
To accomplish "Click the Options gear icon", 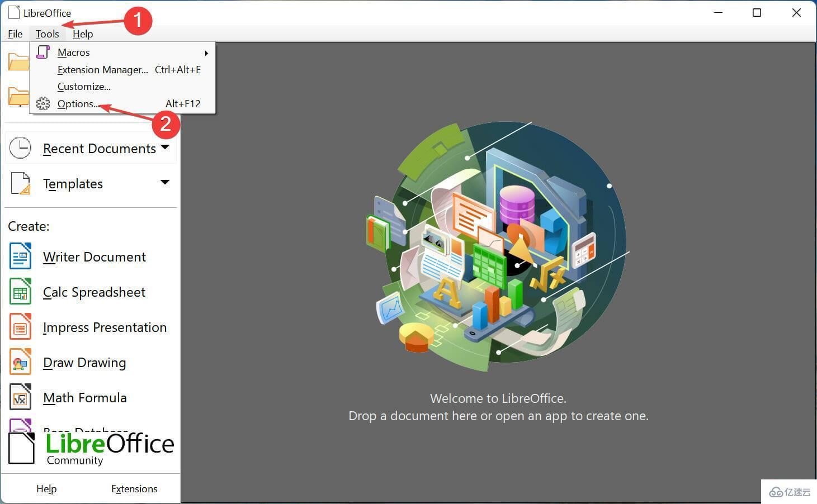I will (x=43, y=104).
